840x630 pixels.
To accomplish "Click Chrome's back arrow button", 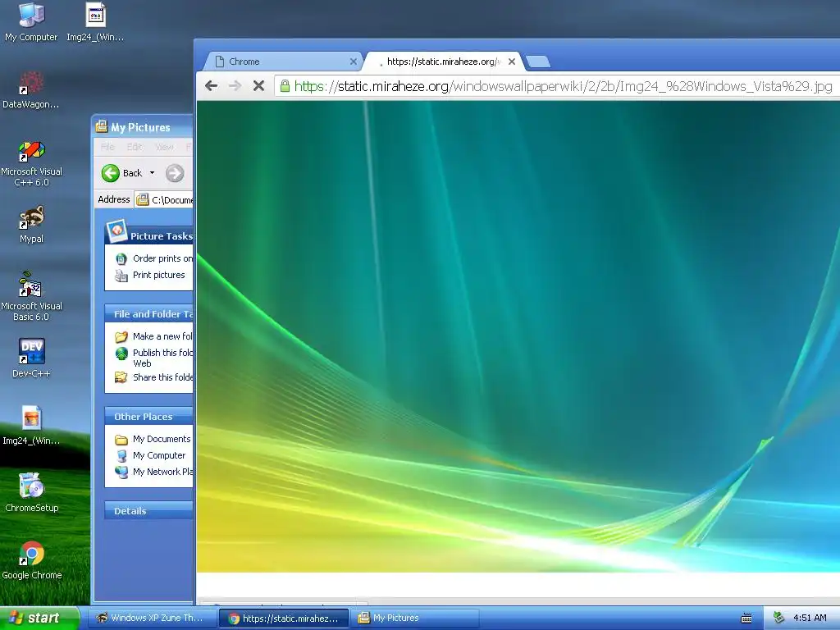I will click(212, 85).
